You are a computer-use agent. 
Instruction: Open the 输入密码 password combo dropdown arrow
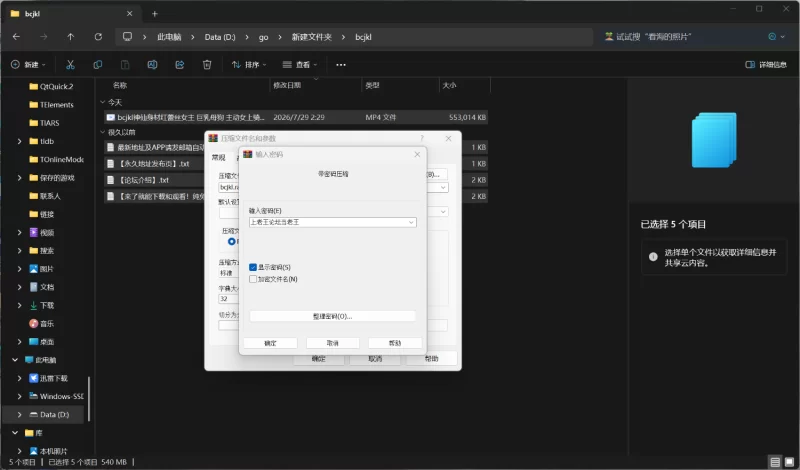point(411,222)
